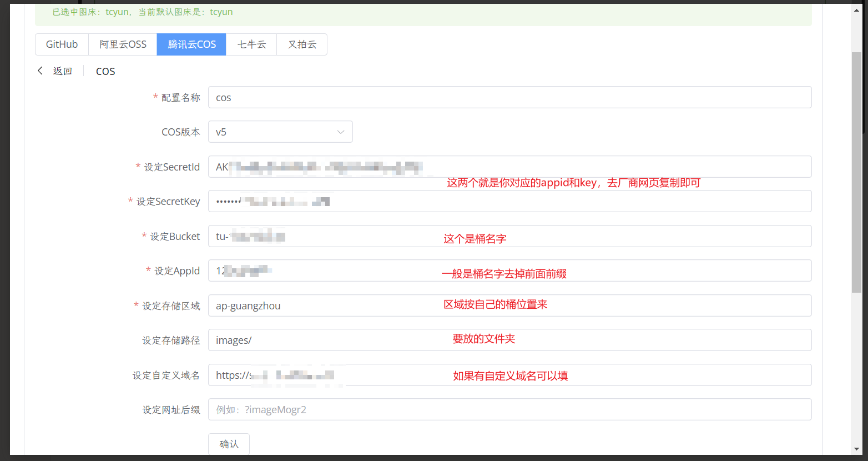Click the 设定存储区域 label
This screenshot has width=868, height=461.
coord(171,306)
